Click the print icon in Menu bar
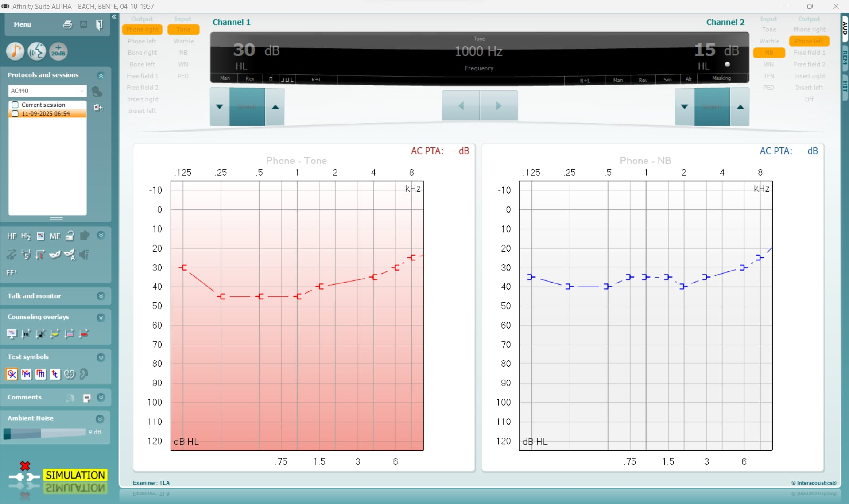Image resolution: width=849 pixels, height=504 pixels. [67, 25]
